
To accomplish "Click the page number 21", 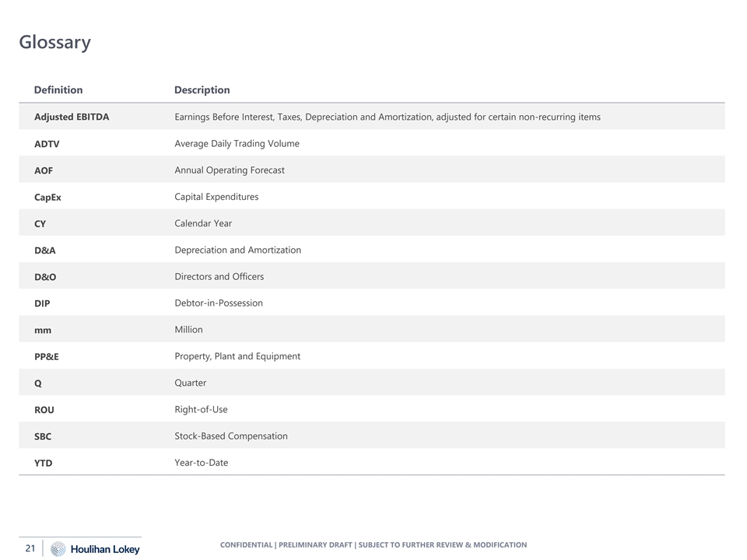I will pos(30,549).
